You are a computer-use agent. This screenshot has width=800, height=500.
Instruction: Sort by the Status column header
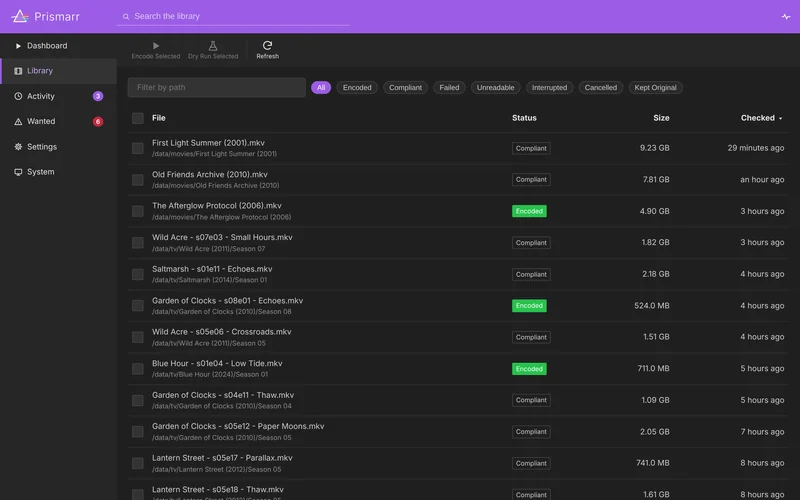tap(524, 118)
